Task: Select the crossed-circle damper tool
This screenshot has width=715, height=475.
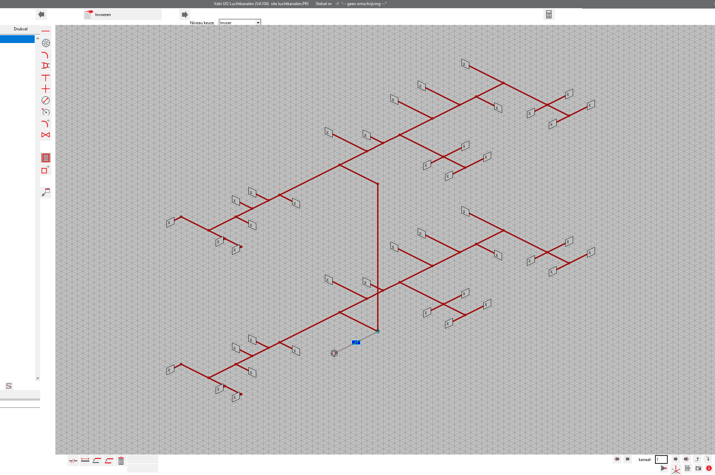Action: pyautogui.click(x=46, y=101)
